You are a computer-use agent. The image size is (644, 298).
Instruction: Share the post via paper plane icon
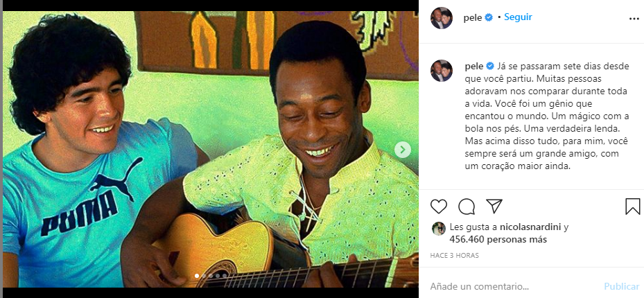494,206
